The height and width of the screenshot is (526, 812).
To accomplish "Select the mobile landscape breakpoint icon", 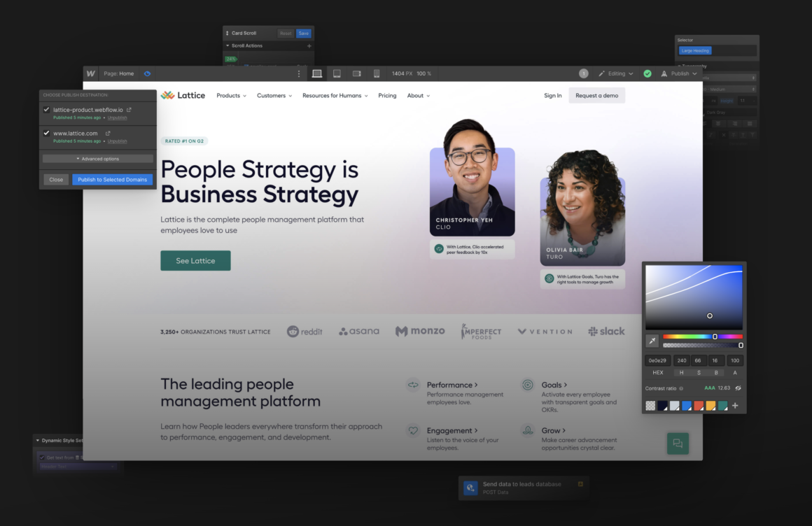I will tap(357, 73).
